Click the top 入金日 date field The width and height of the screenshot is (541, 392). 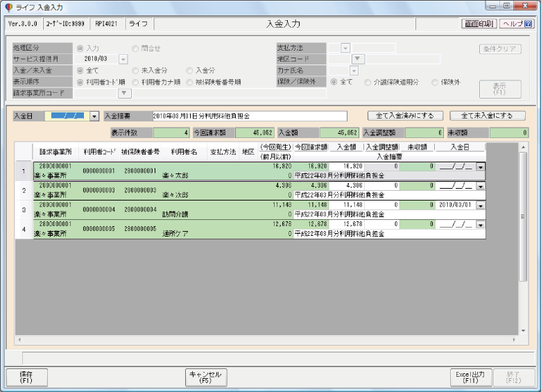click(67, 117)
